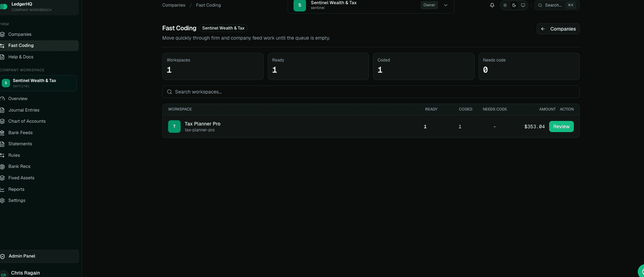Click the WORKSPACE column header
This screenshot has height=277, width=644.
(x=180, y=109)
